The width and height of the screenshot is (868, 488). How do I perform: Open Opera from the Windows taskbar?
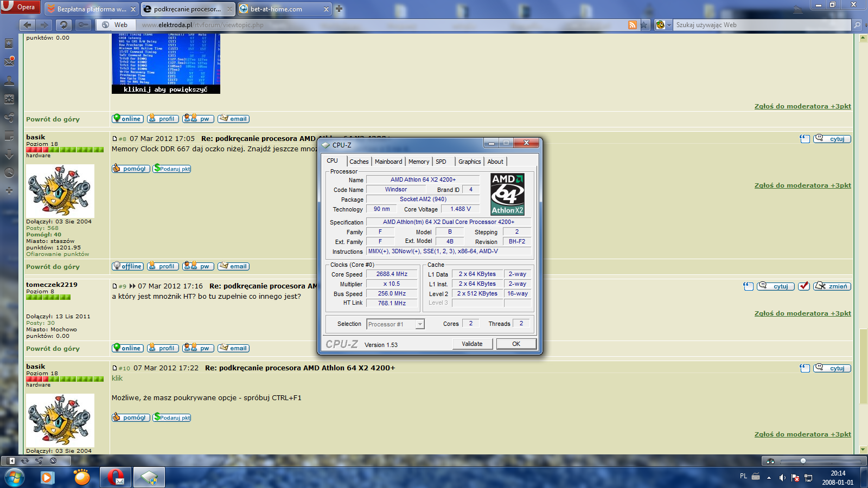116,478
